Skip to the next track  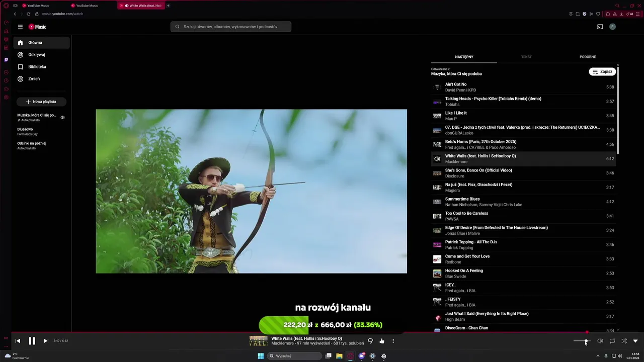[x=46, y=341]
